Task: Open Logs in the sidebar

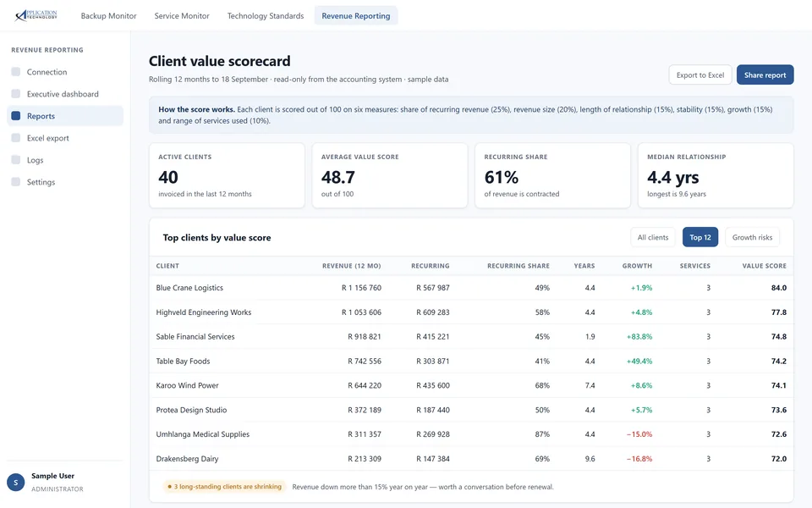Action: pyautogui.click(x=65, y=160)
